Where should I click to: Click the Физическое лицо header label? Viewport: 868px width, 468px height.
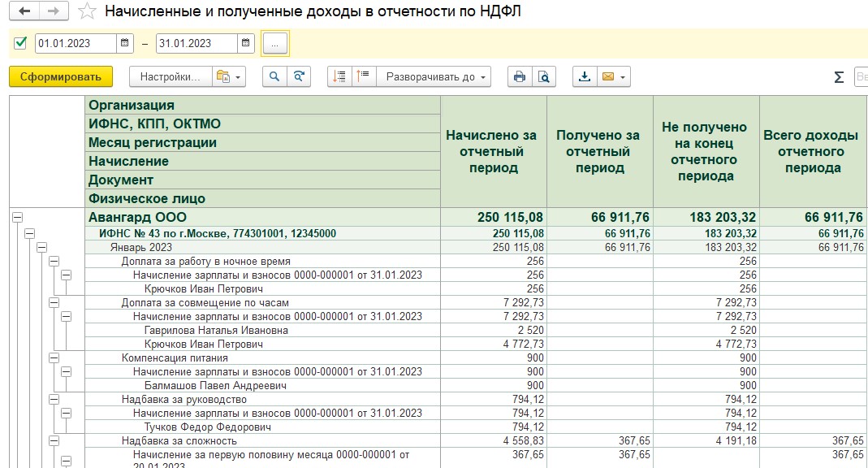pos(147,198)
